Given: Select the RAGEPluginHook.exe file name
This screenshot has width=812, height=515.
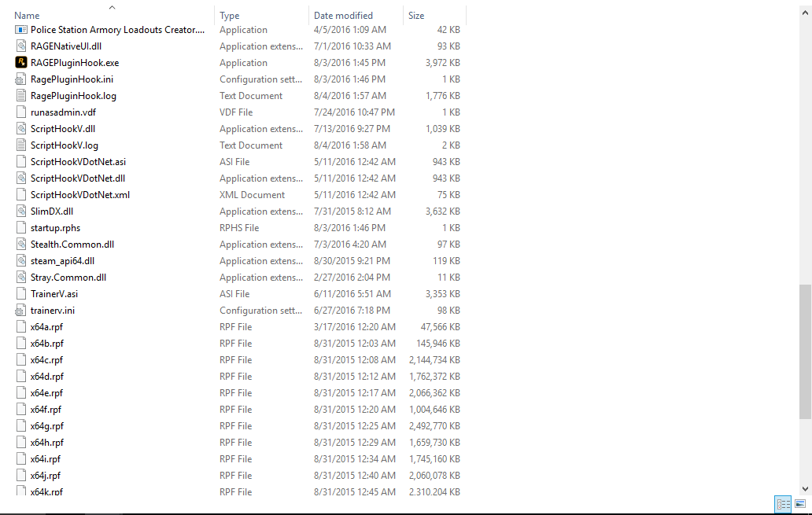Looking at the screenshot, I should tap(75, 63).
